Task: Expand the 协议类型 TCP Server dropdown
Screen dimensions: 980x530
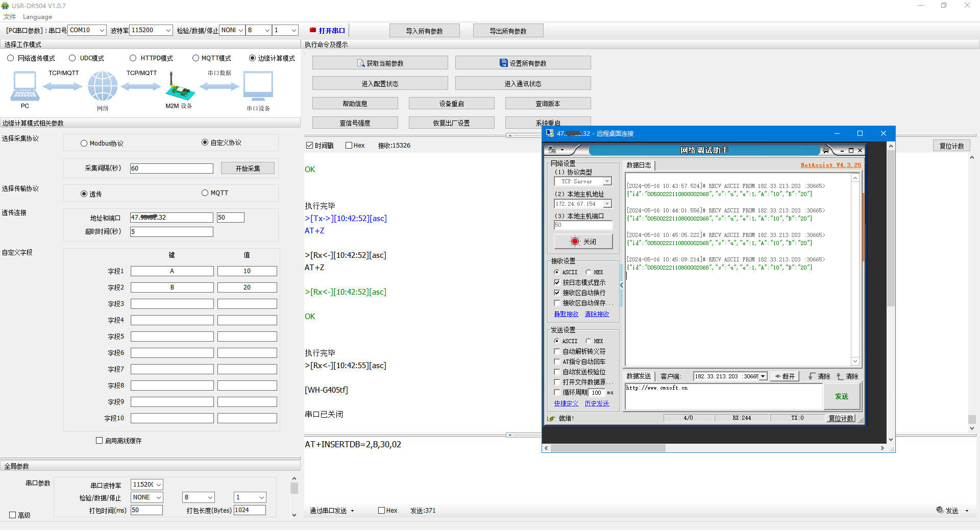Action: (607, 182)
